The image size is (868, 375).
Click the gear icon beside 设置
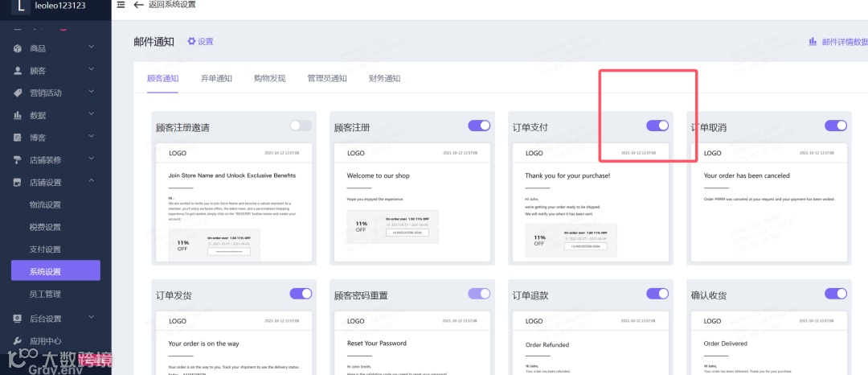coord(191,42)
